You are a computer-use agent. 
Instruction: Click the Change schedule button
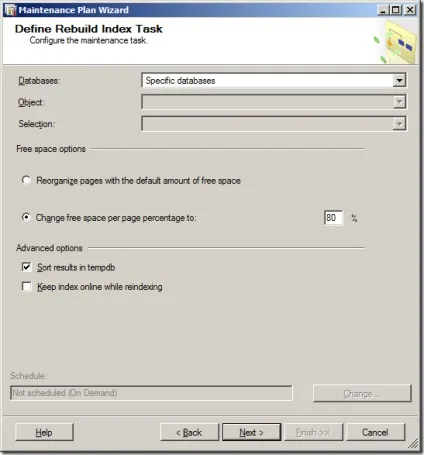coord(362,393)
